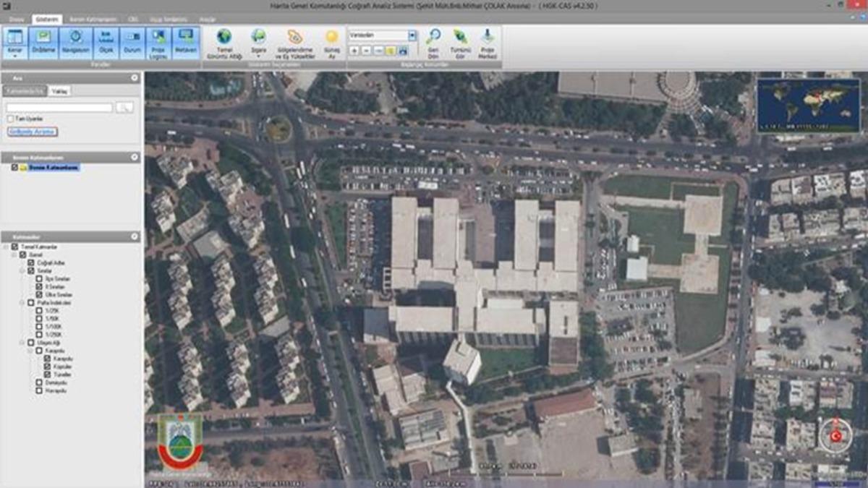Select the Navigasyon tool in the ribbon
868x488 pixels.
click(77, 38)
